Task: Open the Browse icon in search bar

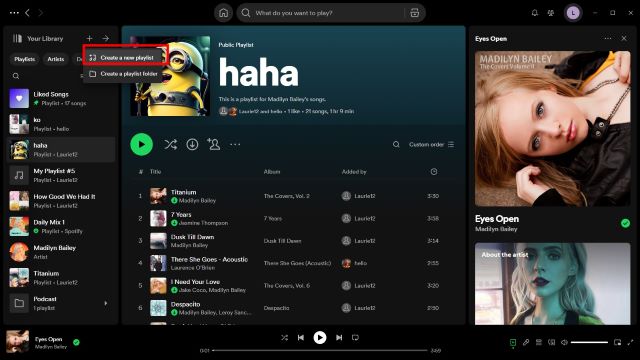Action: coord(414,13)
